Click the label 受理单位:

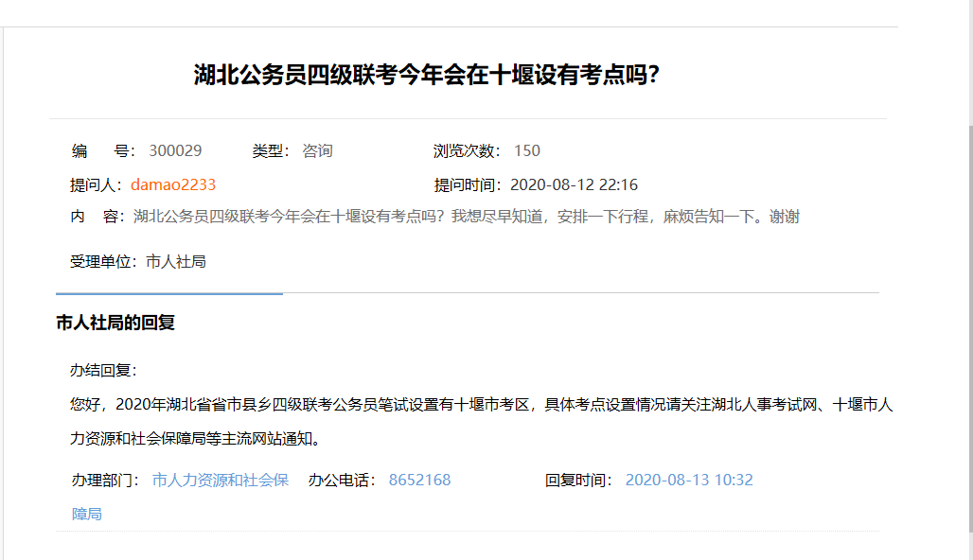105,262
